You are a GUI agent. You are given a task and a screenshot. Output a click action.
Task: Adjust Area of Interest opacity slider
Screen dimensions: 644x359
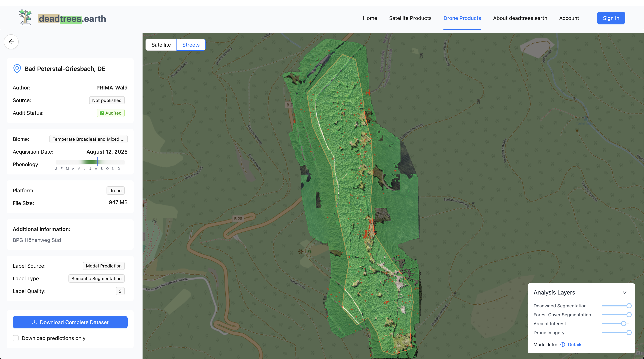[x=623, y=324]
